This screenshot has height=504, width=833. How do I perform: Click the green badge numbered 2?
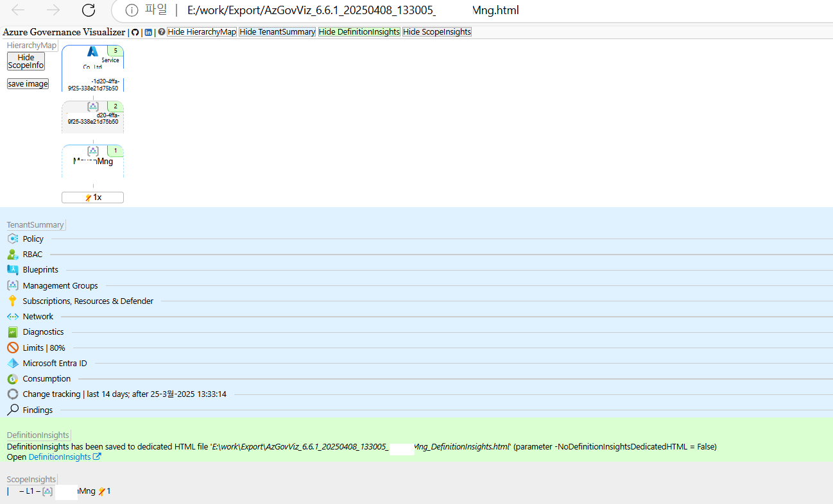coord(116,106)
